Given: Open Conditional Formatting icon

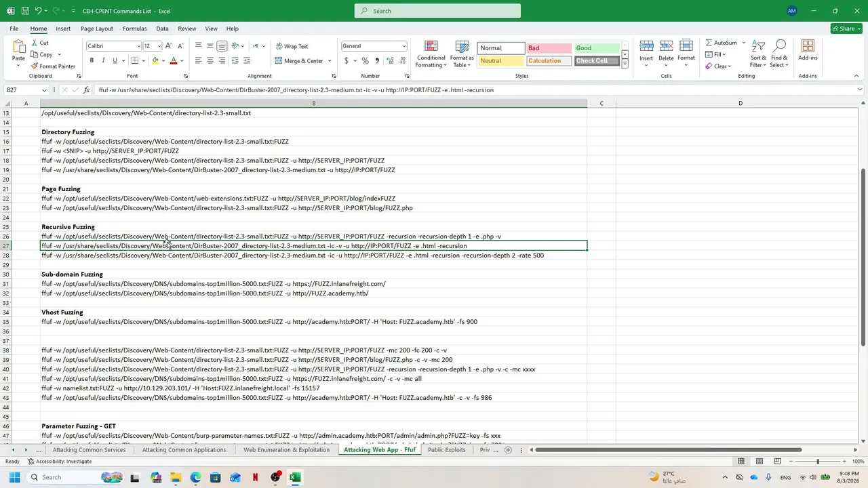Looking at the screenshot, I should pyautogui.click(x=431, y=46).
